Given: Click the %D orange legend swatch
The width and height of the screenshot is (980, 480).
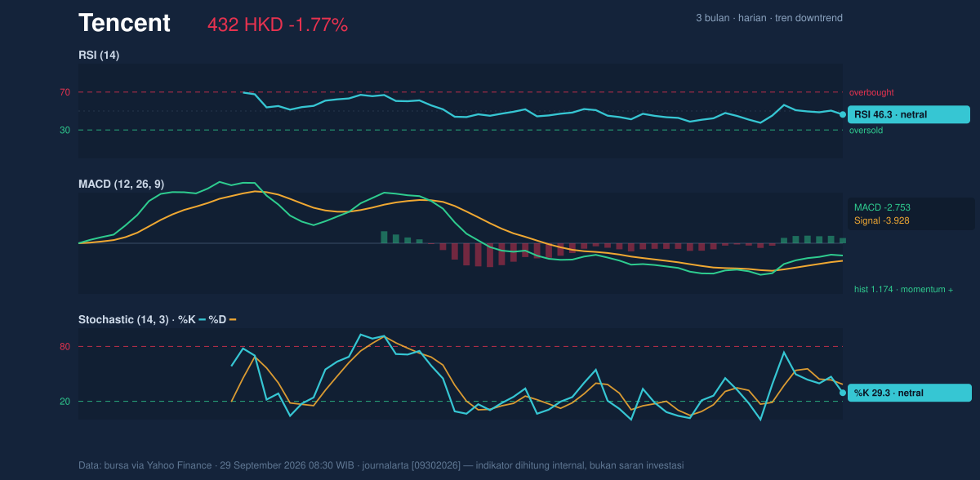Looking at the screenshot, I should pos(233,319).
